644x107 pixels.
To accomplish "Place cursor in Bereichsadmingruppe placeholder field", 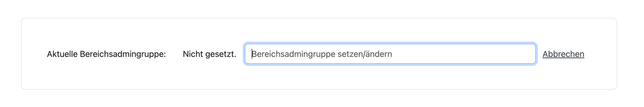I will click(x=390, y=54).
